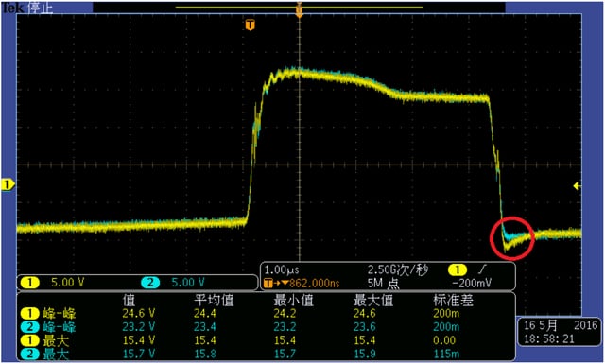The height and width of the screenshot is (364, 605).
Task: Click the 23.6 maximum-column value
Action: (x=365, y=327)
